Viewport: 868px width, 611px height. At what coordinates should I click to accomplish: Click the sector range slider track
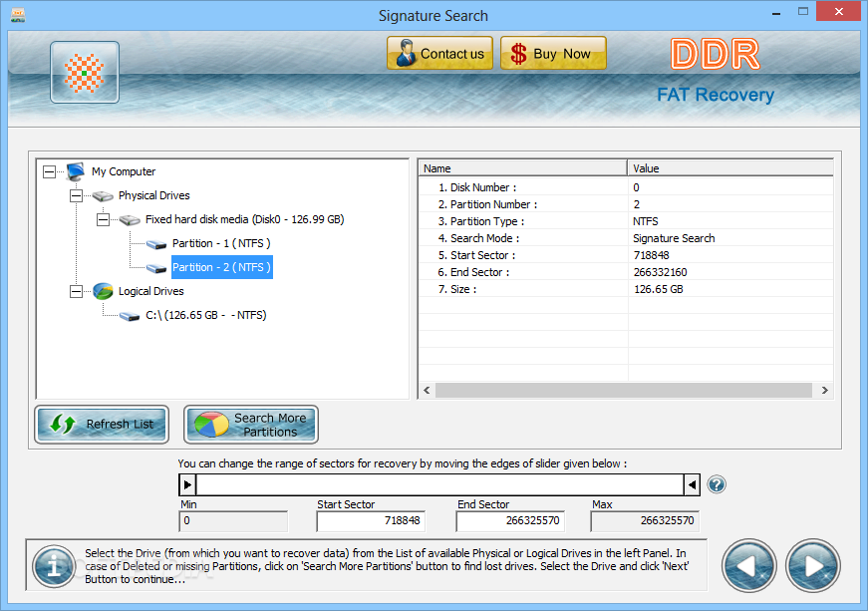click(440, 484)
